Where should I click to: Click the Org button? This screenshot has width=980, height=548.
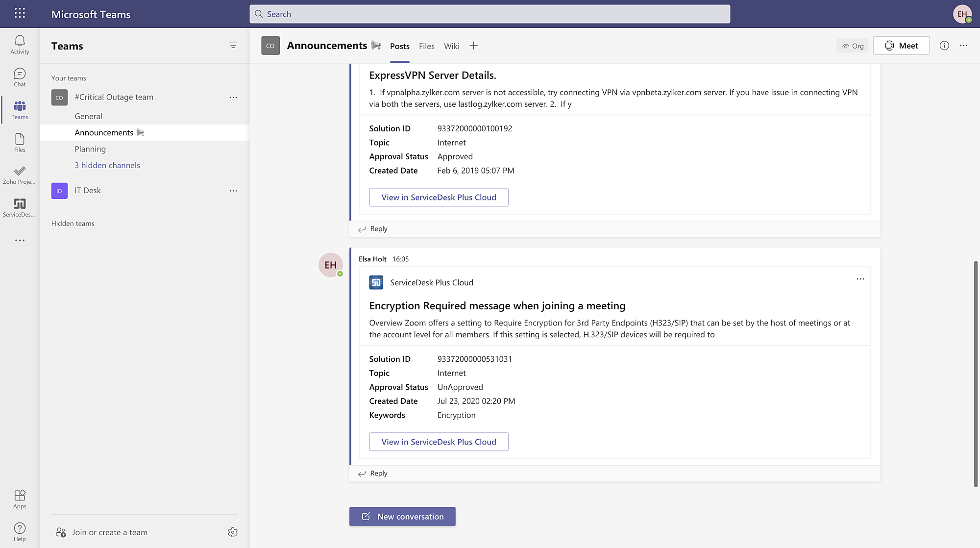(x=853, y=46)
